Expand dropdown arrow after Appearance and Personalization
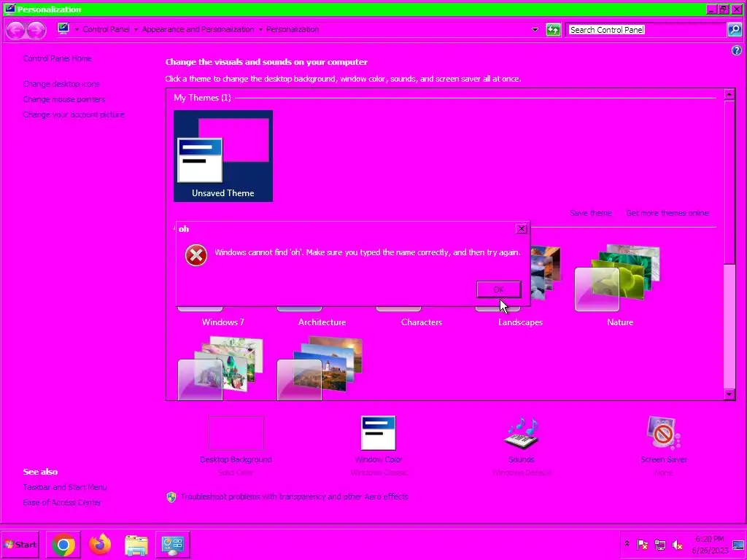747x560 pixels. (260, 29)
